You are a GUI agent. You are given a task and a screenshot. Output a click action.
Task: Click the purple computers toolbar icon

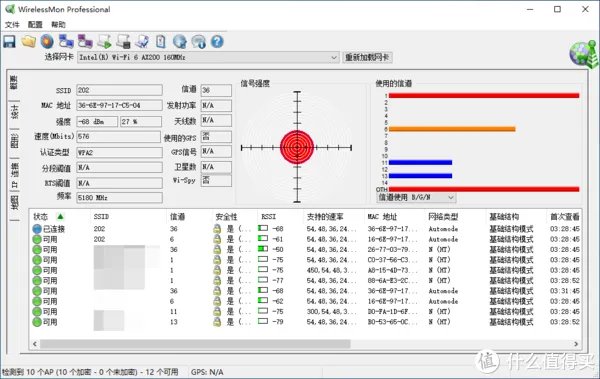point(85,41)
